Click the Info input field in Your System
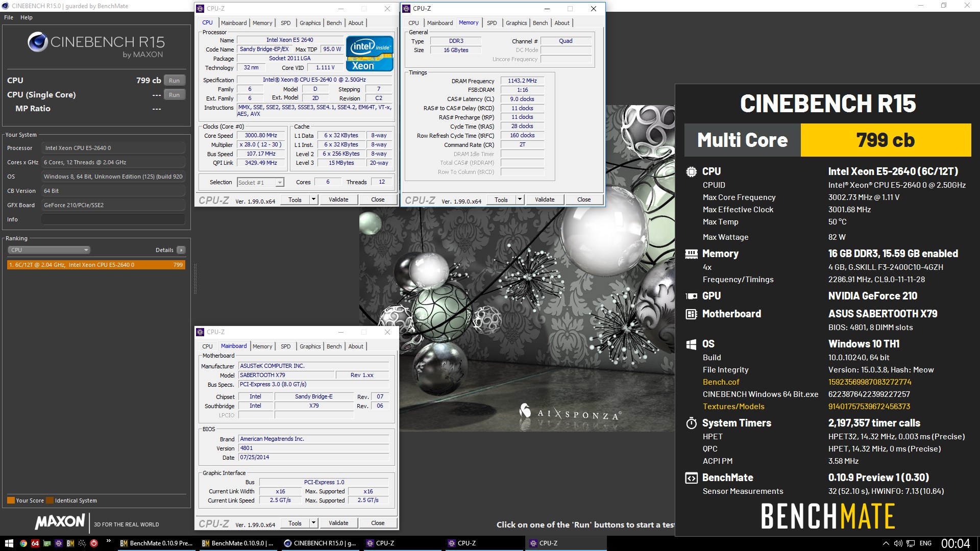This screenshot has height=551, width=980. [113, 219]
